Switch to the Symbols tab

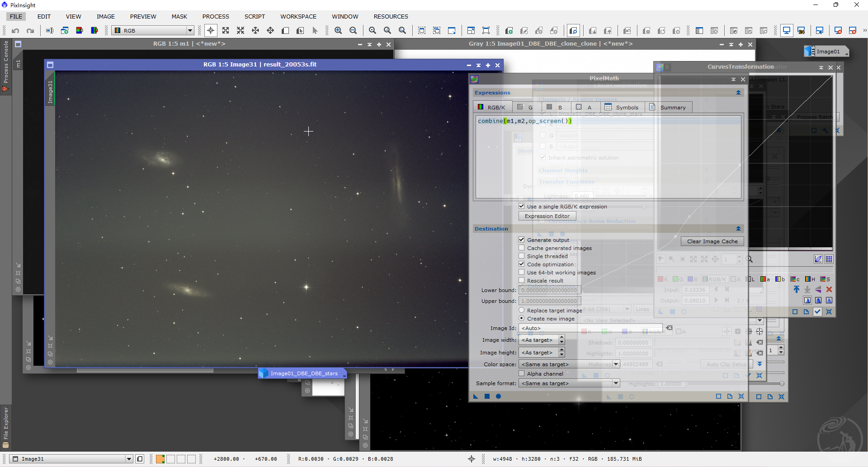click(x=622, y=107)
